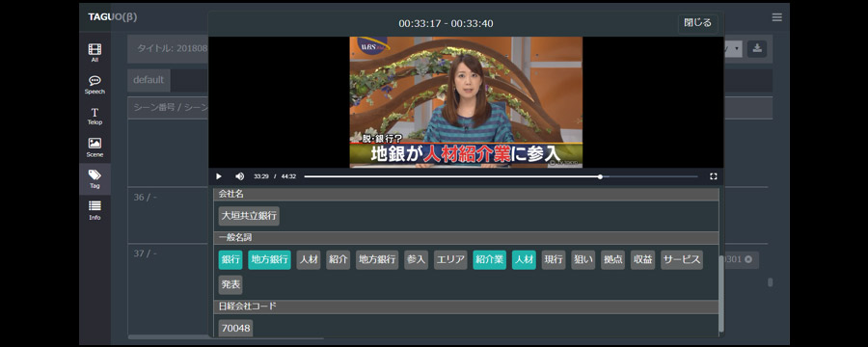The height and width of the screenshot is (347, 868).
Task: Play the video
Action: [219, 176]
